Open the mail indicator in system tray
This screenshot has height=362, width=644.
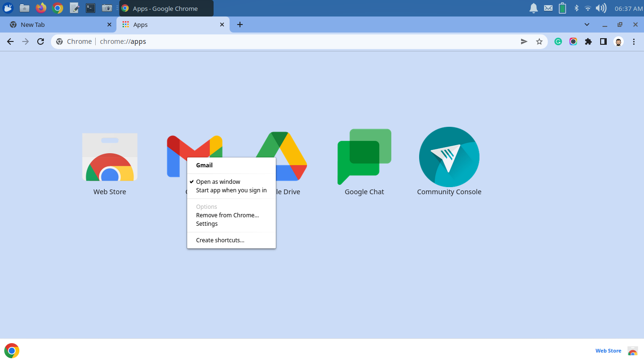tap(548, 8)
